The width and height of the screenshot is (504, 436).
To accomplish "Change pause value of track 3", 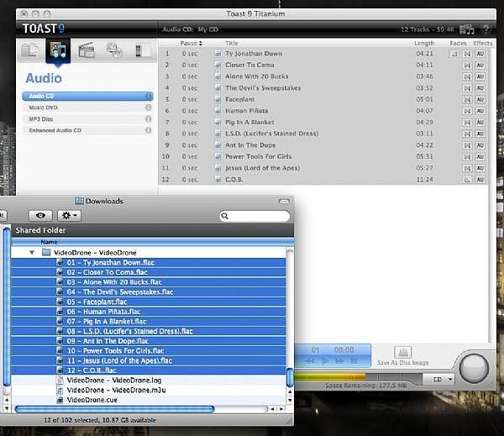I will [x=189, y=76].
